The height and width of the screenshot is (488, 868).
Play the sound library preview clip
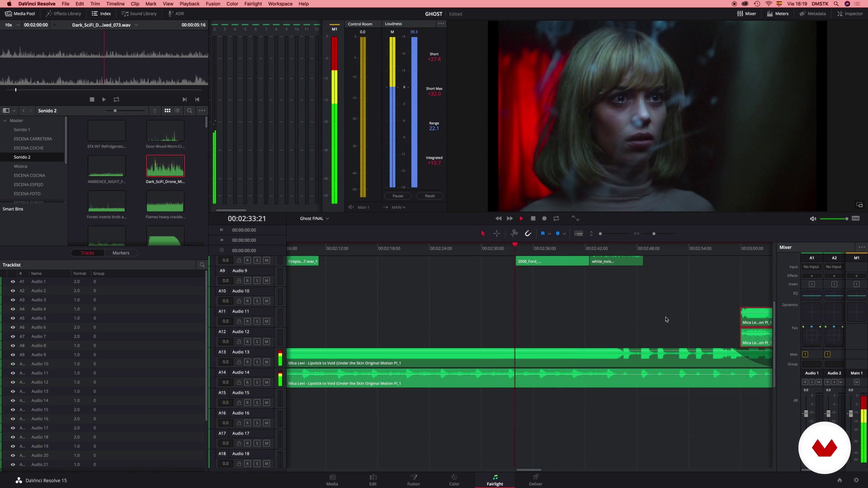104,99
